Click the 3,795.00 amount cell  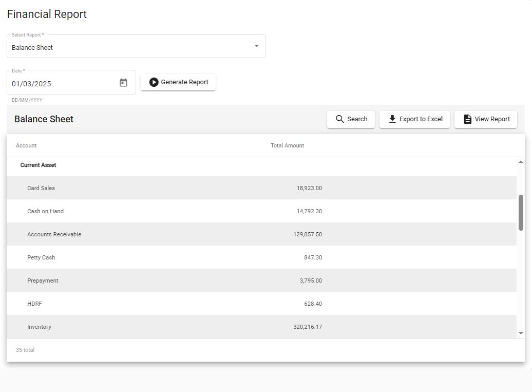[311, 281]
